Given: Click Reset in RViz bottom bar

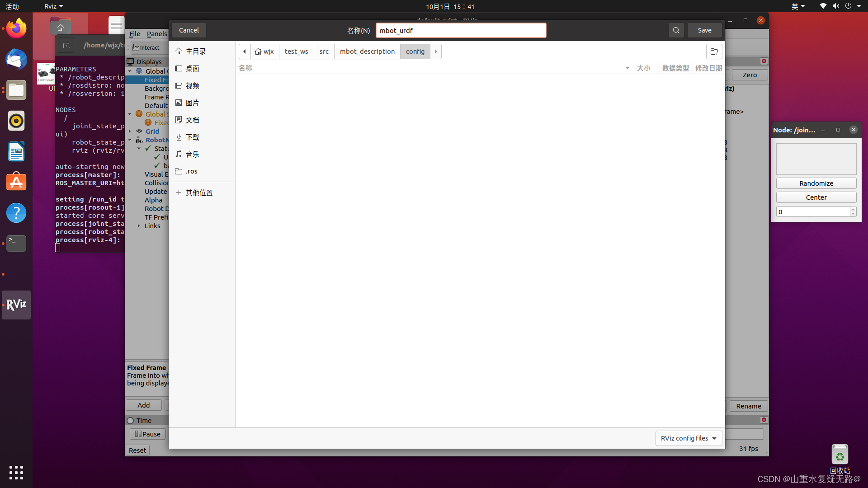Looking at the screenshot, I should [137, 450].
